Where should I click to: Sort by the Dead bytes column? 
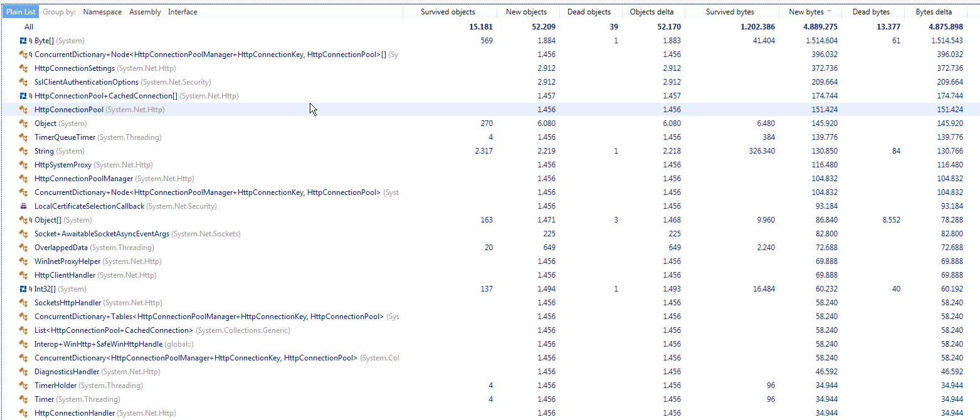(x=871, y=11)
